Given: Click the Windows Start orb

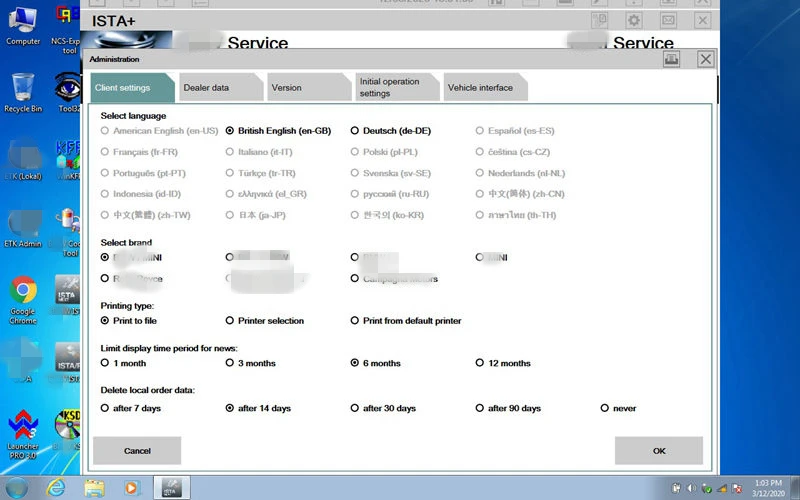Looking at the screenshot, I should pos(17,488).
